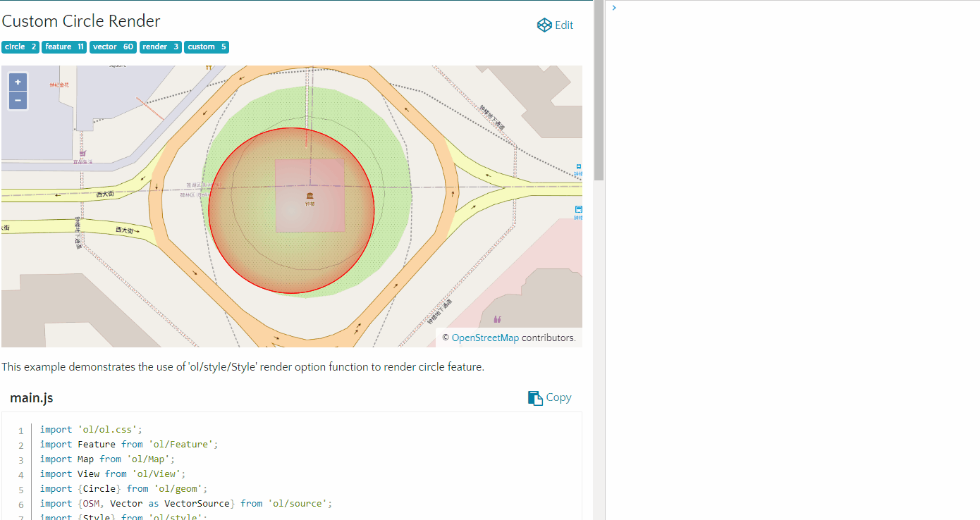Open the OpenStreetMap attribution link
The width and height of the screenshot is (980, 520).
484,338
